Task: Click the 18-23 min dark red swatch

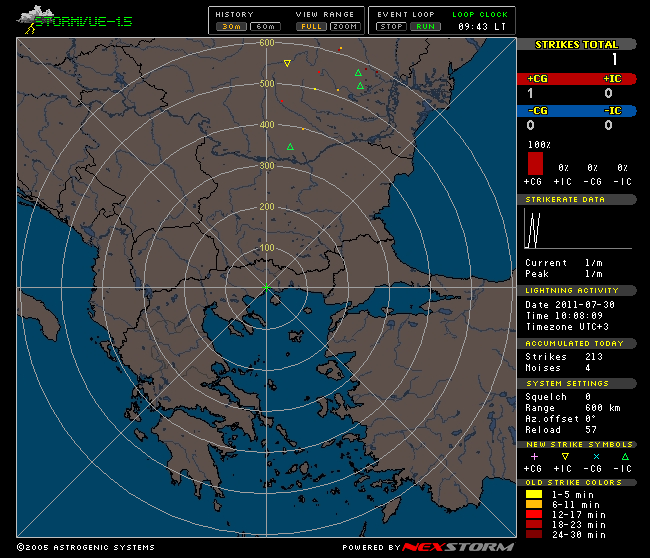Action: tap(534, 524)
